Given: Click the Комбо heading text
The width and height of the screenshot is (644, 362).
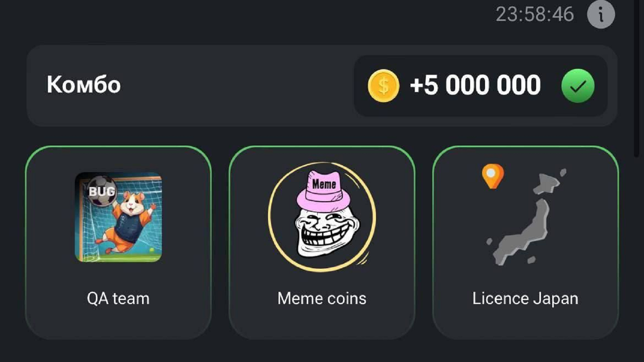Looking at the screenshot, I should (x=84, y=85).
